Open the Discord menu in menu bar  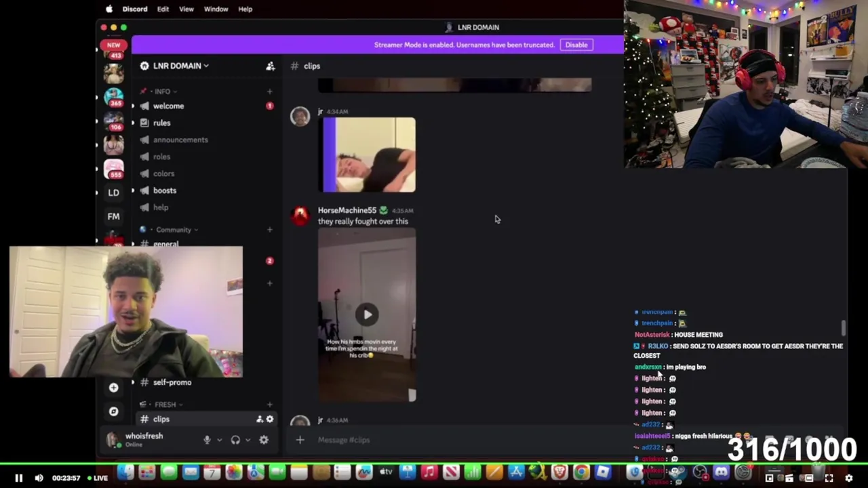(x=135, y=9)
